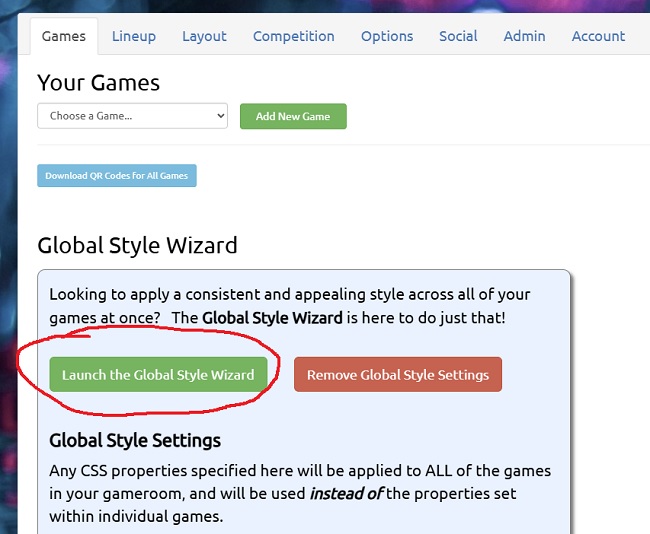Switch to the Admin tab
The width and height of the screenshot is (650, 534).
pyautogui.click(x=524, y=36)
